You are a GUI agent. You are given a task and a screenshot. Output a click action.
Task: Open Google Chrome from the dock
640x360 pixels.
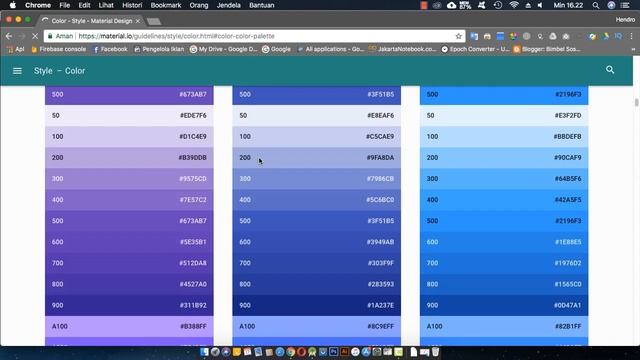pyautogui.click(x=291, y=352)
